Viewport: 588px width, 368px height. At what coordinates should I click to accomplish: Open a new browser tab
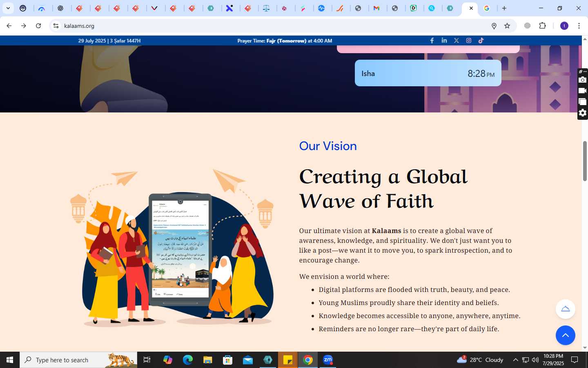(504, 8)
